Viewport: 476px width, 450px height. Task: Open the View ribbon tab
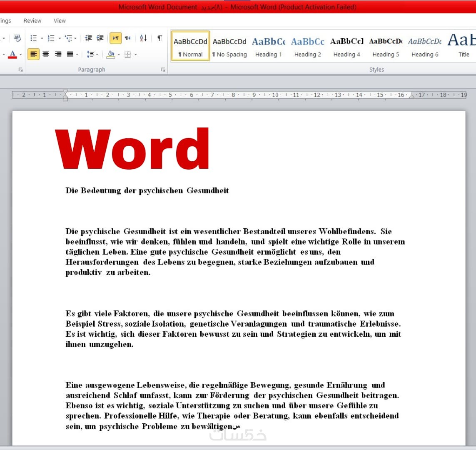[60, 21]
